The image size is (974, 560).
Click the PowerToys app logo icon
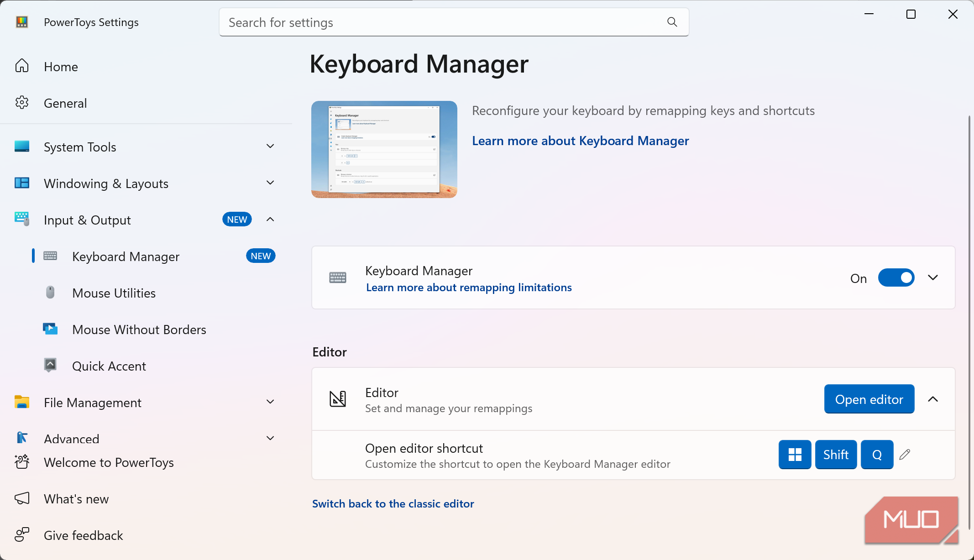[22, 22]
